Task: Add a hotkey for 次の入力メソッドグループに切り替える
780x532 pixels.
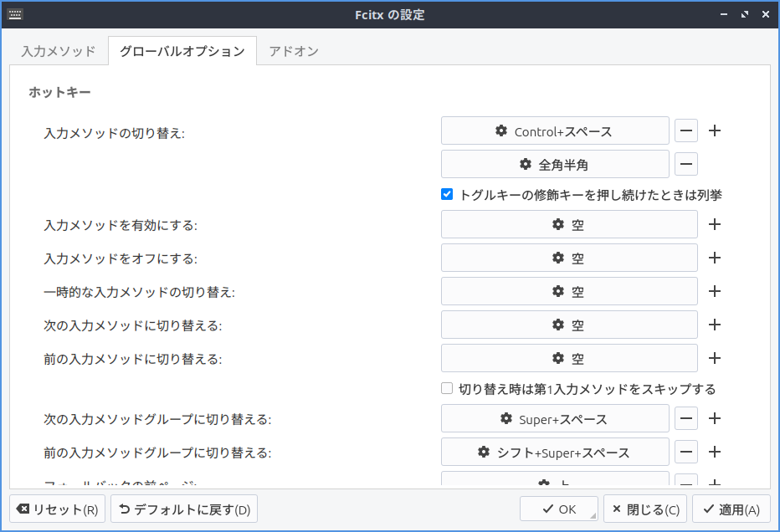Action: tap(715, 418)
